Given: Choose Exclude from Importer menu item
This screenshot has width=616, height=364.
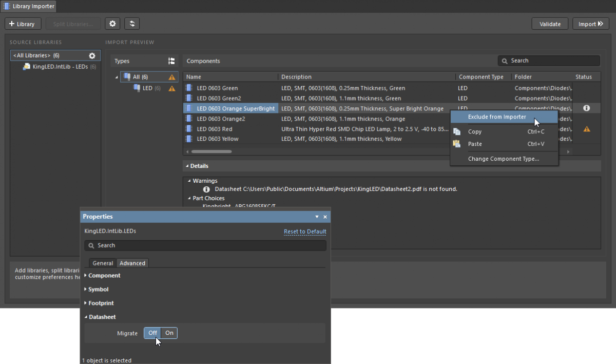Looking at the screenshot, I should tap(504, 117).
